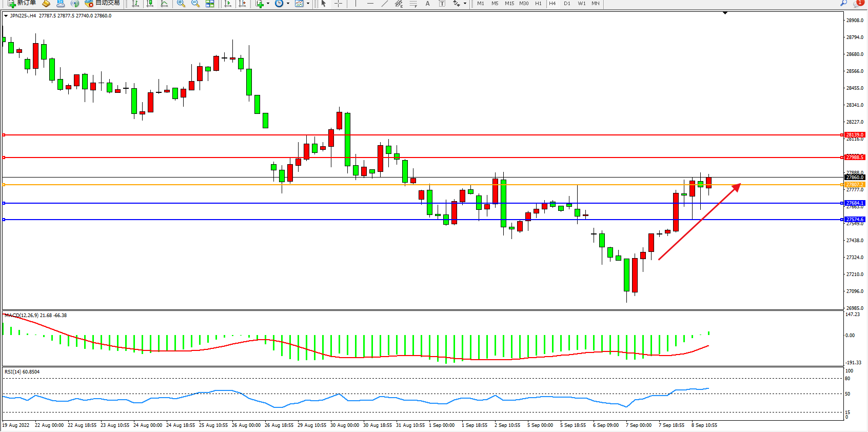Toggle AutoTrading (自动交易) button

pyautogui.click(x=103, y=3)
